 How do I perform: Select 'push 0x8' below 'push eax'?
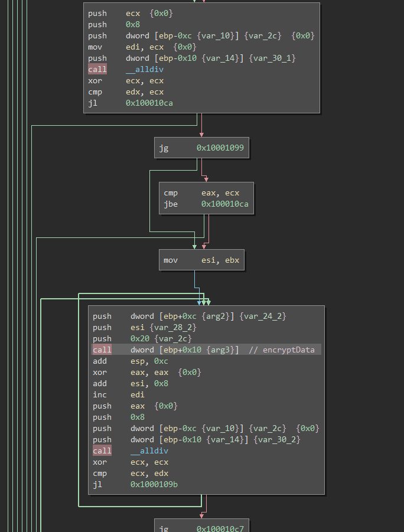coord(119,417)
